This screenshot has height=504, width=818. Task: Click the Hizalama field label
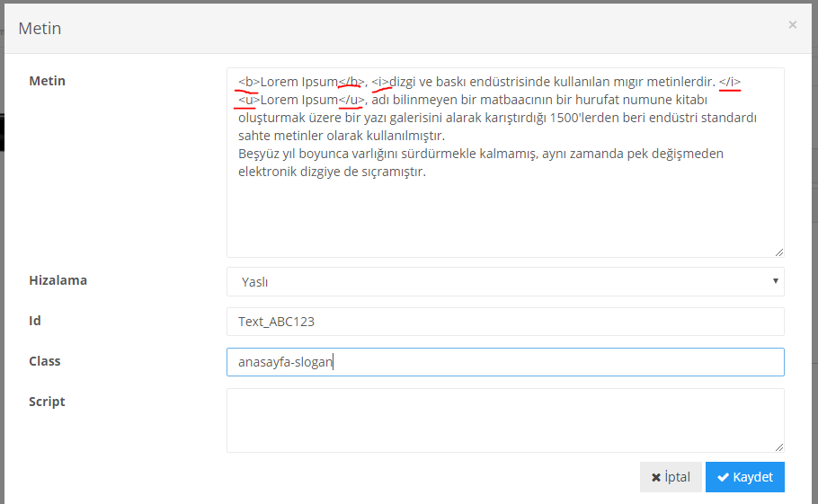(x=58, y=280)
